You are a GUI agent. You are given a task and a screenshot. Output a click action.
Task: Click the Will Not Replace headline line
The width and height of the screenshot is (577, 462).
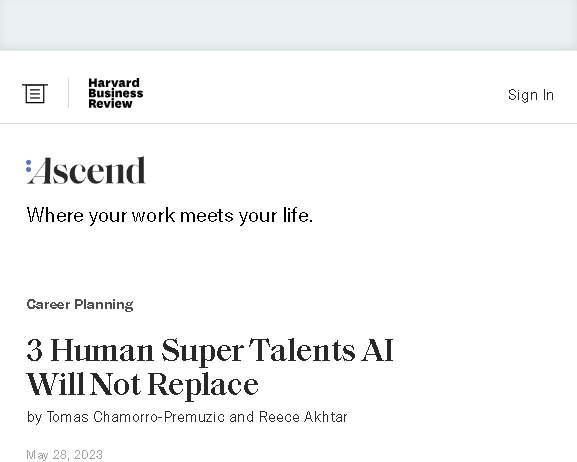tap(142, 385)
